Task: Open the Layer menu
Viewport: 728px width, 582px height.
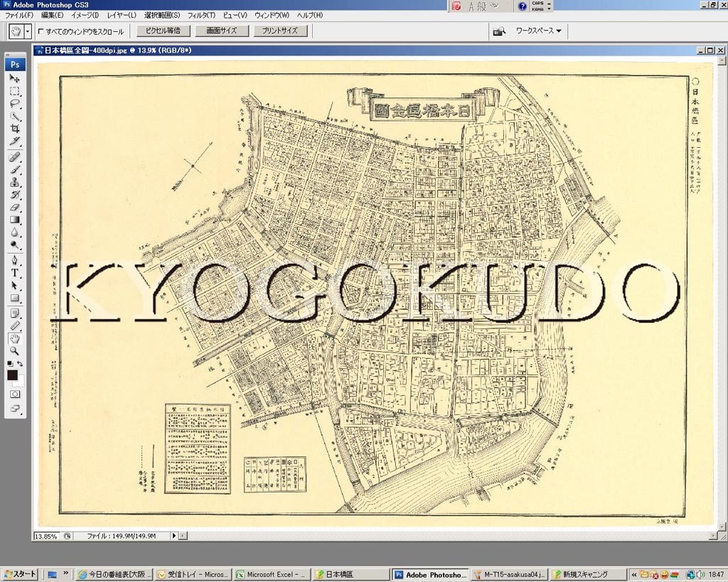Action: point(122,15)
